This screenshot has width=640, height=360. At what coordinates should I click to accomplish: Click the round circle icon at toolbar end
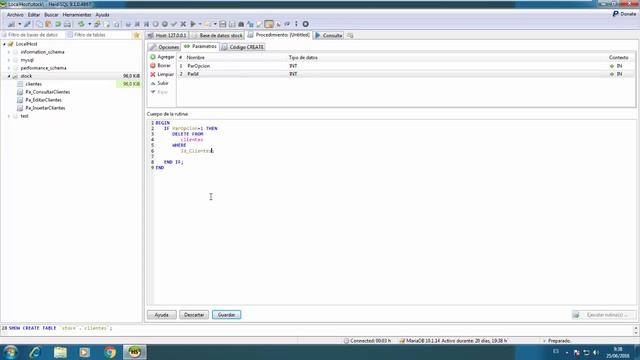pyautogui.click(x=305, y=24)
